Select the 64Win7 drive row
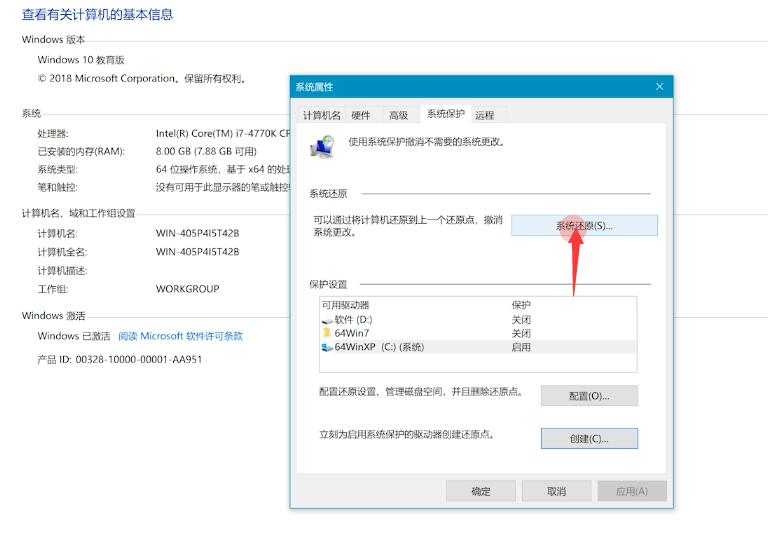The width and height of the screenshot is (768, 551). [478, 333]
